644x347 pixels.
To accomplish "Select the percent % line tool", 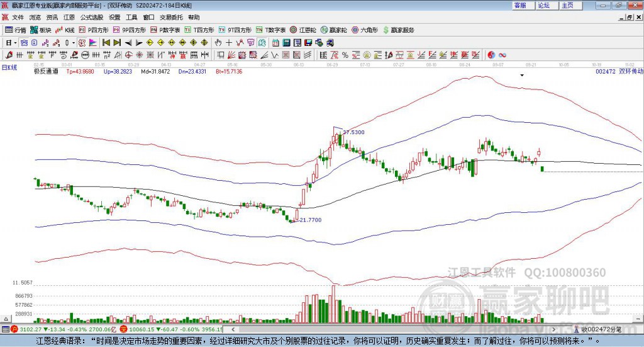I will click(x=345, y=55).
